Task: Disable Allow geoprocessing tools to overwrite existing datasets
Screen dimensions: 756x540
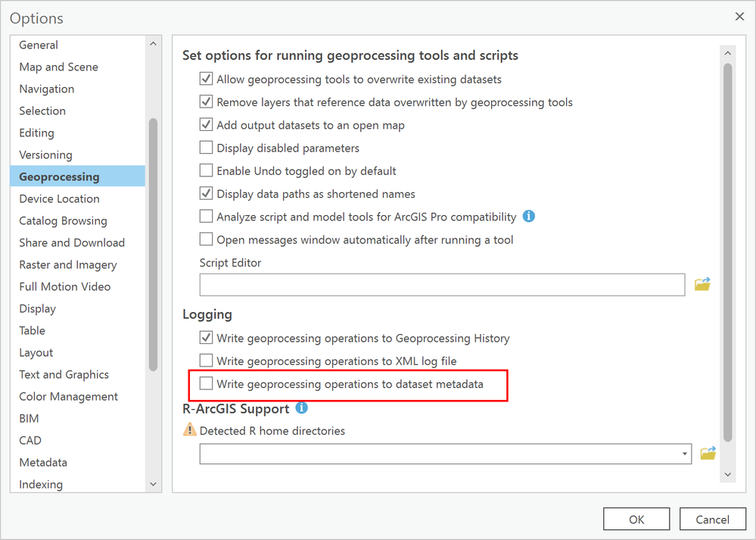Action: (206, 79)
